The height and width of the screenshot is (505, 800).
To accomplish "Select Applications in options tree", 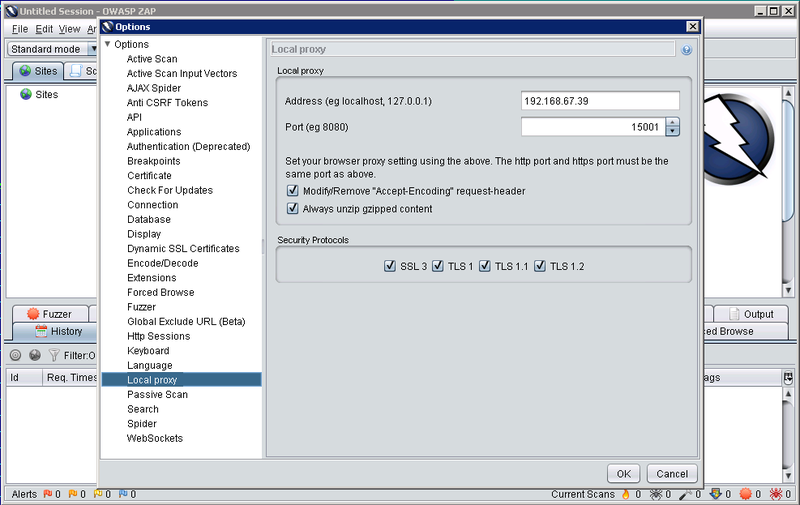I will pyautogui.click(x=154, y=132).
